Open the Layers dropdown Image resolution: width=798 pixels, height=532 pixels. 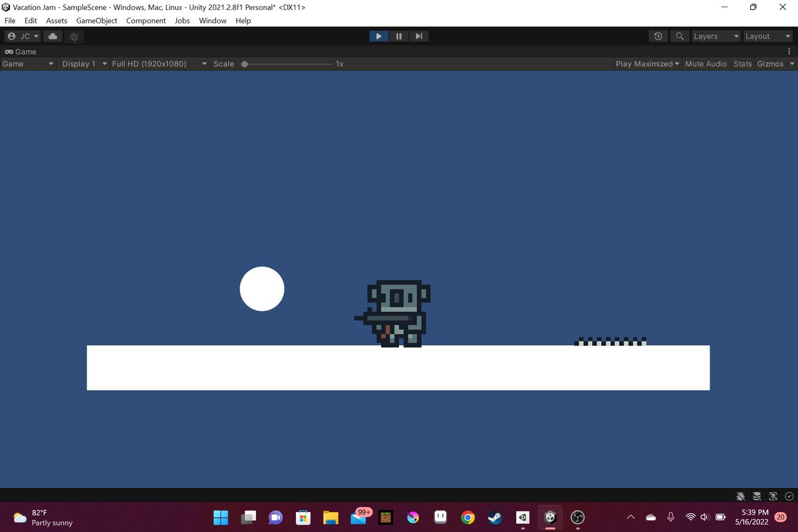(716, 37)
